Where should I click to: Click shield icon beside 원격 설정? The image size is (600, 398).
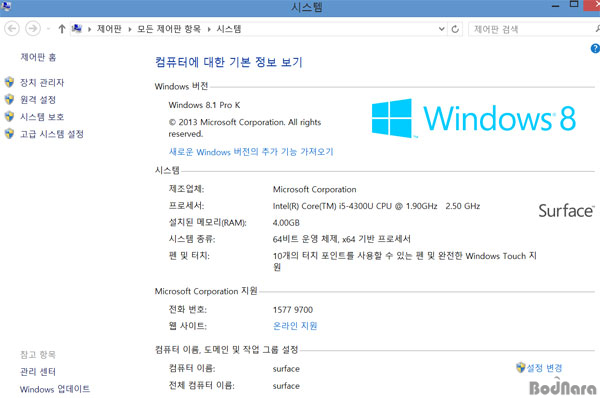9,99
